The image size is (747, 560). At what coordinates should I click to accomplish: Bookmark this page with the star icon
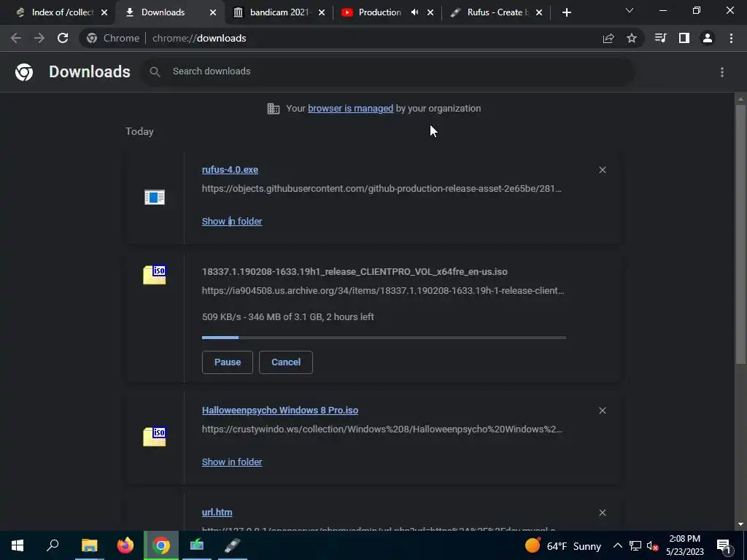tap(632, 38)
